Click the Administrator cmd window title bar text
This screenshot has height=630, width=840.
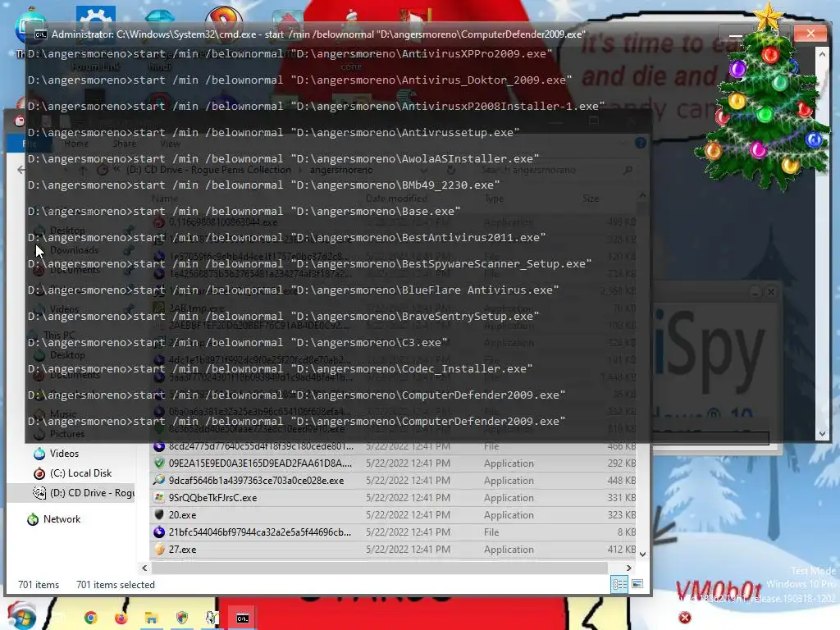tap(317, 34)
